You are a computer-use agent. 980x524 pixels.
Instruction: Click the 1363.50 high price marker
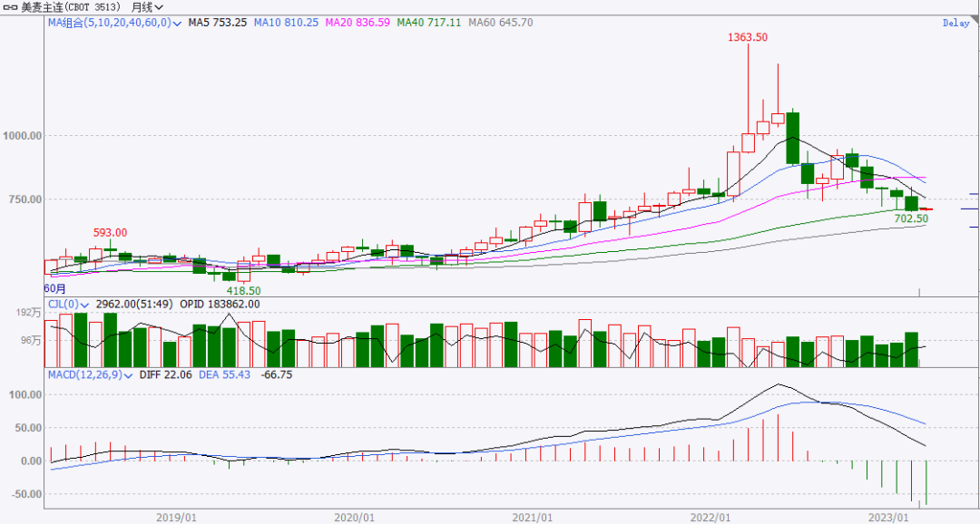click(x=748, y=37)
